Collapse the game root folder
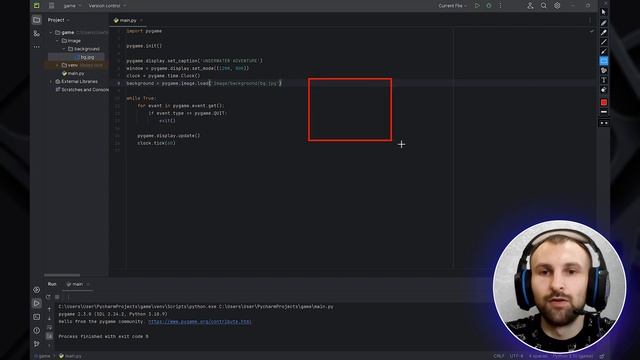Screen dimensions: 640x360 (51, 32)
